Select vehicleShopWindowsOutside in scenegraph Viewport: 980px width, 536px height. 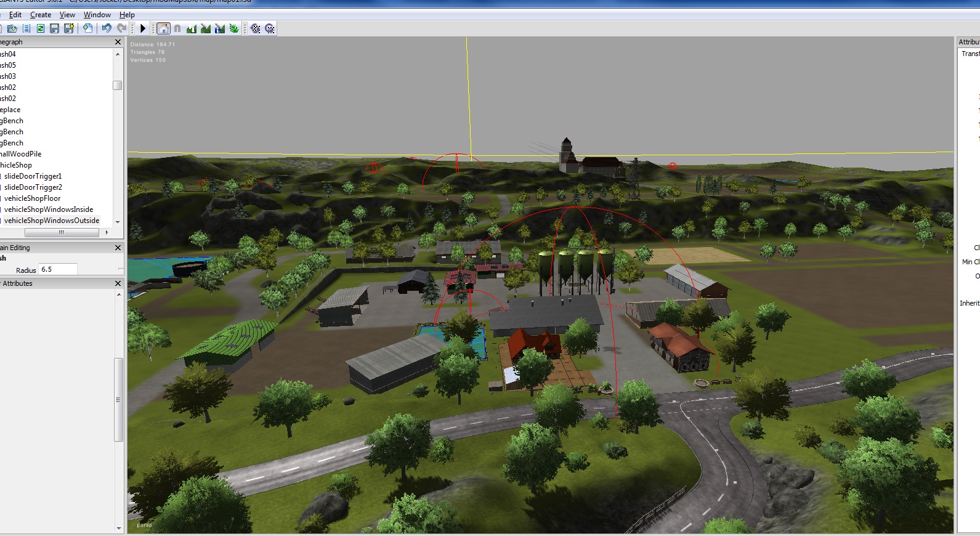tap(51, 221)
